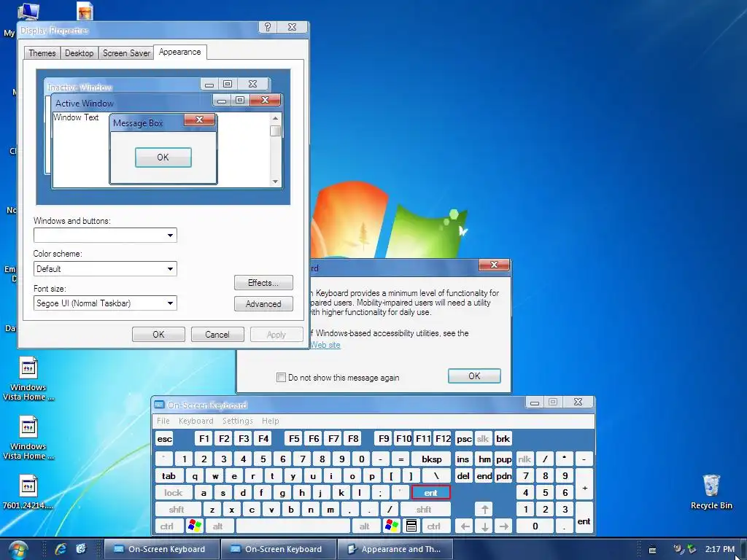Click OK button in Message Box preview
The height and width of the screenshot is (560, 747).
coord(163,157)
